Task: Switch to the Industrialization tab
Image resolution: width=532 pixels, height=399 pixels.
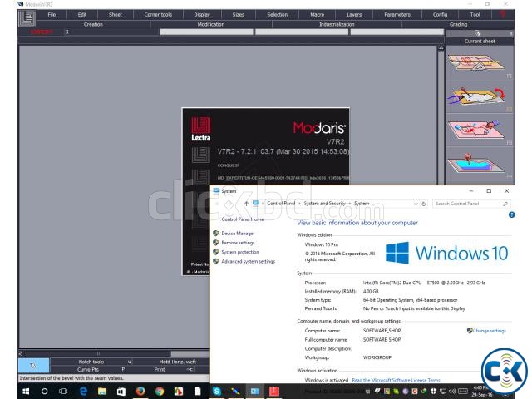Action: click(x=337, y=24)
